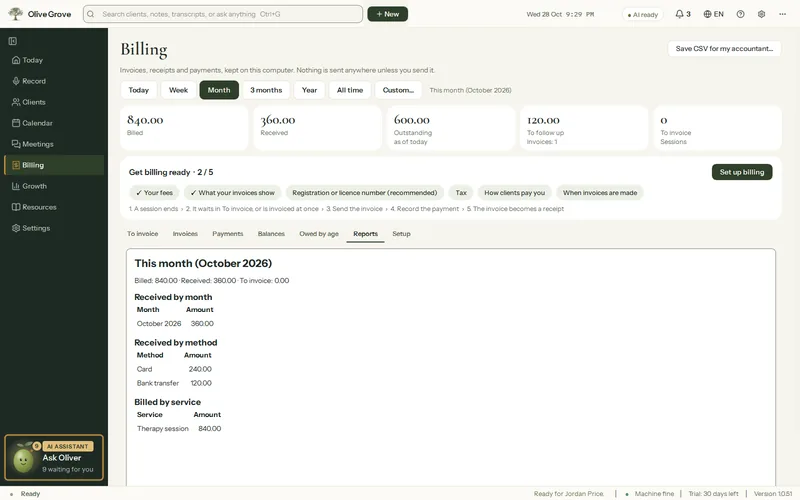
Task: Click the Growth chart icon
Action: pos(16,186)
